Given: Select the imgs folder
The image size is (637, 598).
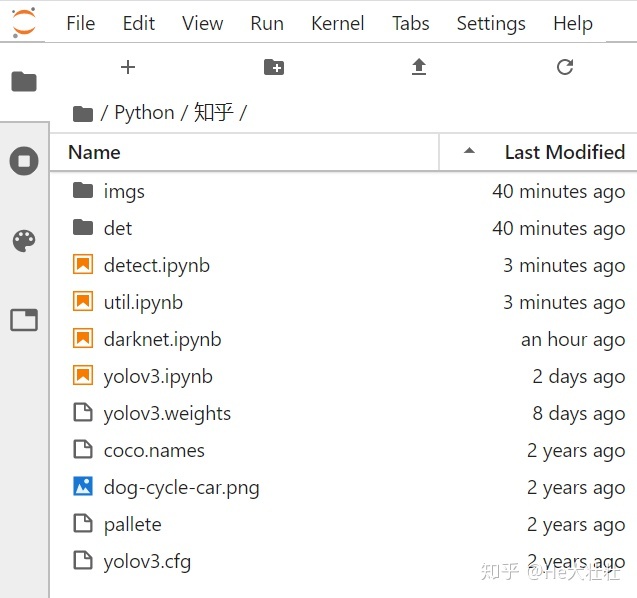Looking at the screenshot, I should click(x=124, y=191).
